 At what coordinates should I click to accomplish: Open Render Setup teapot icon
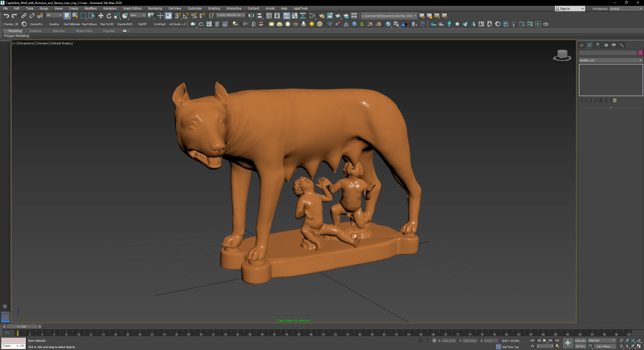coord(321,16)
